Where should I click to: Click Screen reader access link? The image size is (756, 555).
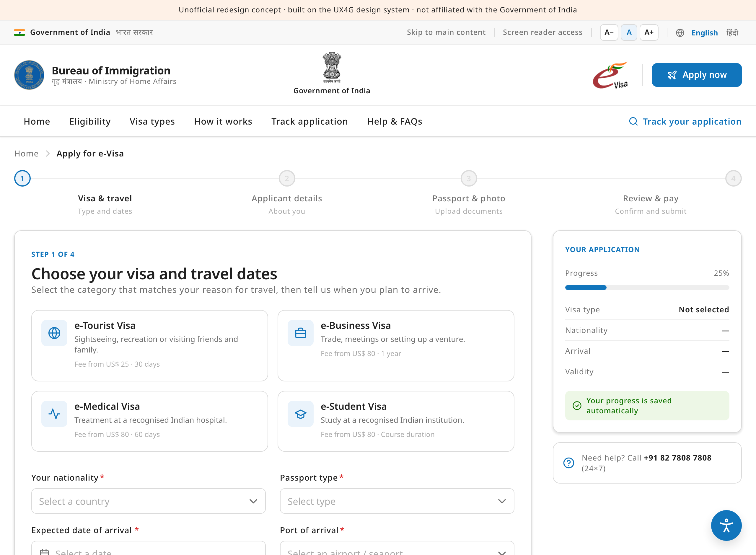coord(542,32)
